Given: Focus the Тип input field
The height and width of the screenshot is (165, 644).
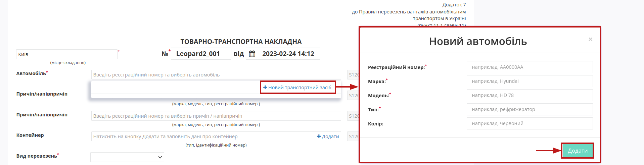Looking at the screenshot, I should click(x=530, y=109).
